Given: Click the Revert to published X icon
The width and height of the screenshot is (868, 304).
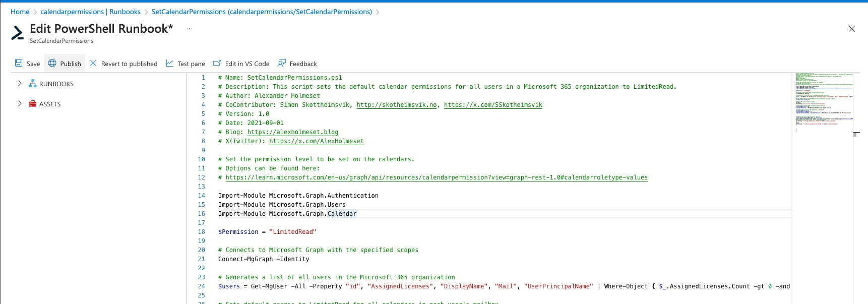Looking at the screenshot, I should tap(93, 64).
